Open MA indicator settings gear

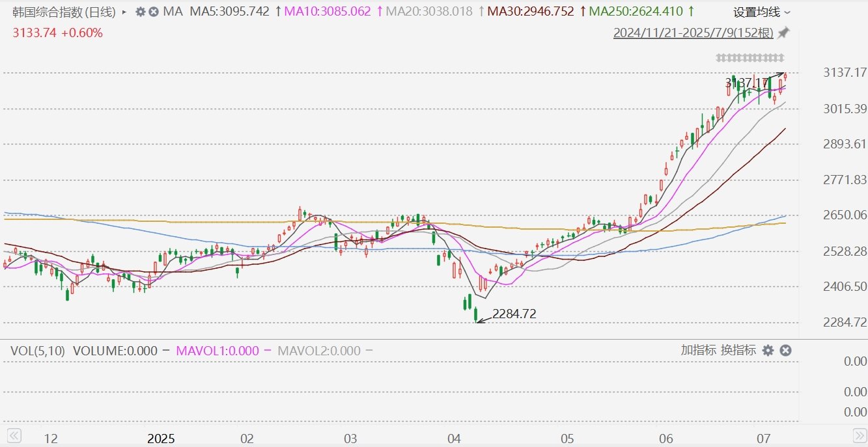coord(141,12)
